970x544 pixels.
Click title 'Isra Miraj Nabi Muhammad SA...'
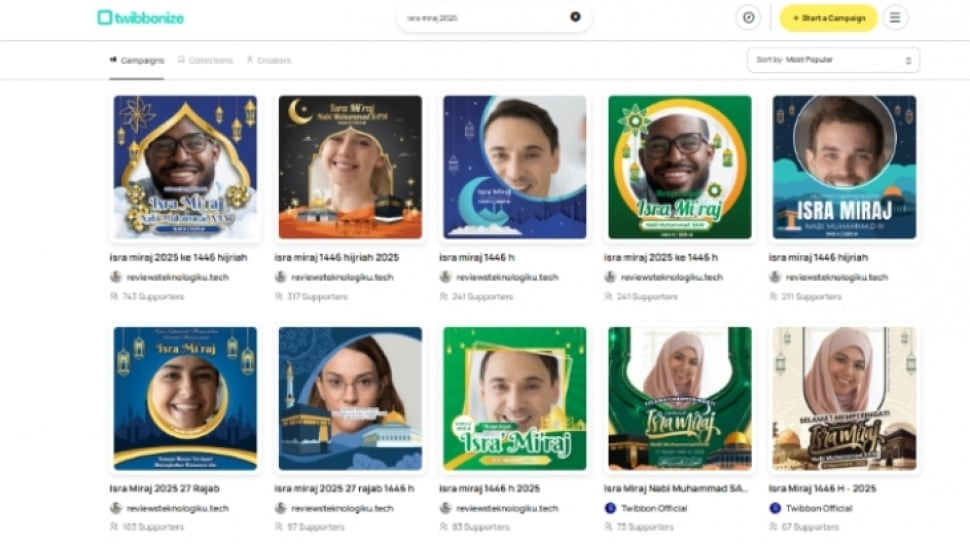[676, 488]
